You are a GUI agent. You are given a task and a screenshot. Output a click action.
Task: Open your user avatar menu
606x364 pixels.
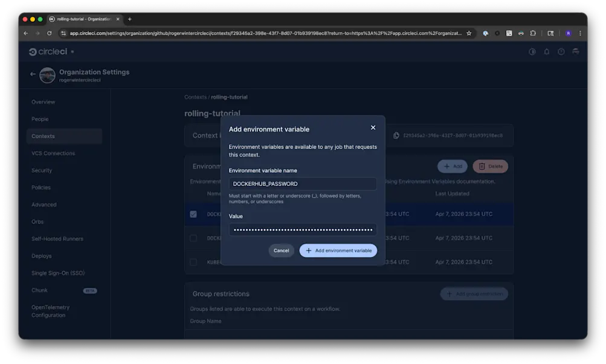(x=575, y=52)
